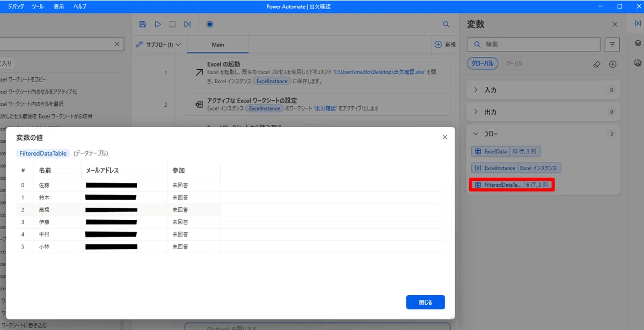This screenshot has height=330, width=644.
Task: Save the flow with the disk icon
Action: click(142, 24)
